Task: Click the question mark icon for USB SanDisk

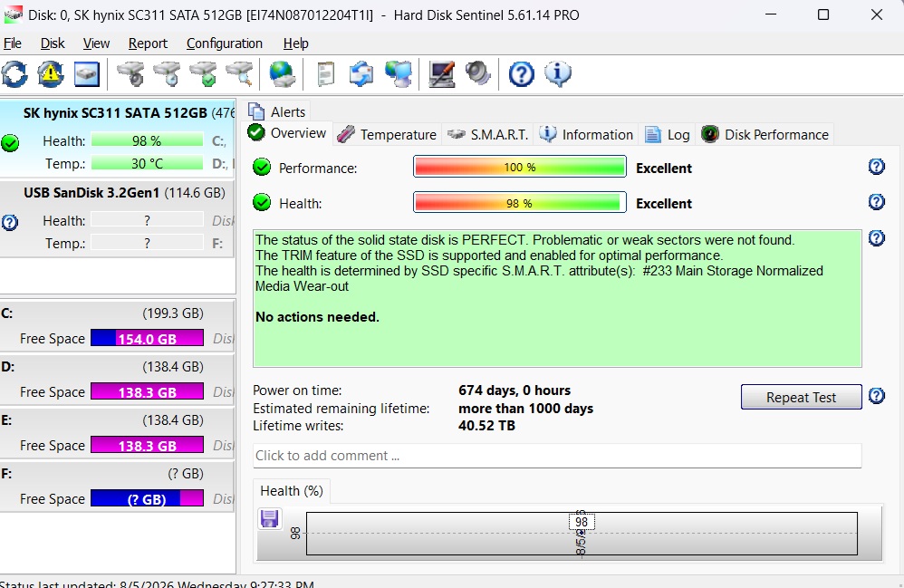Action: coord(10,223)
